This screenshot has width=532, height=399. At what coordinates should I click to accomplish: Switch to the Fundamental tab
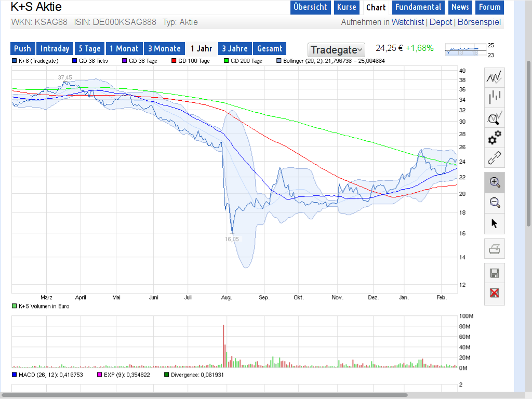(x=418, y=7)
